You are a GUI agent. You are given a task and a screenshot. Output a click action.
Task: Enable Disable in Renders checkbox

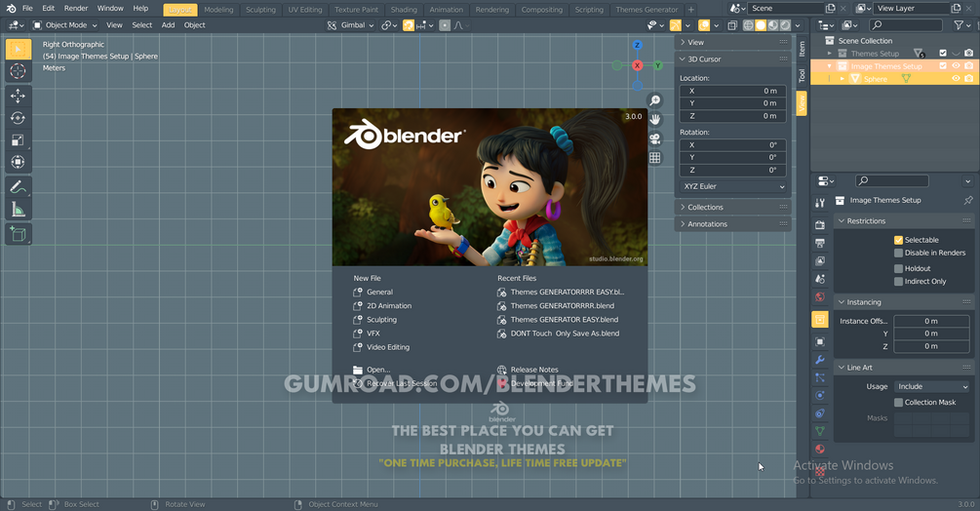pos(898,253)
